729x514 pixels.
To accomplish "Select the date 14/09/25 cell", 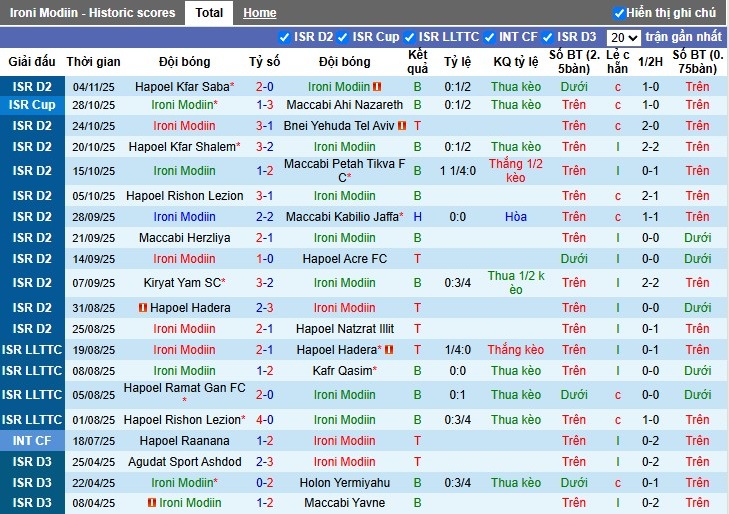I will coord(93,259).
